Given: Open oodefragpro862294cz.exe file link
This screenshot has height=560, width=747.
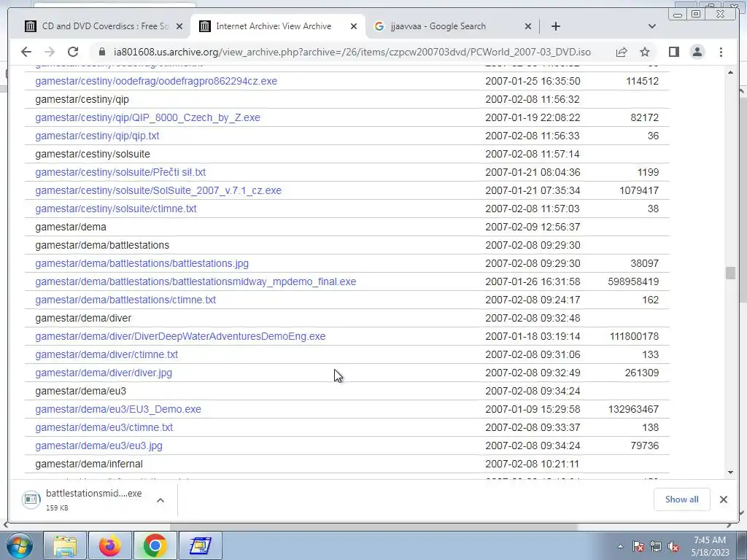Looking at the screenshot, I should 156,81.
